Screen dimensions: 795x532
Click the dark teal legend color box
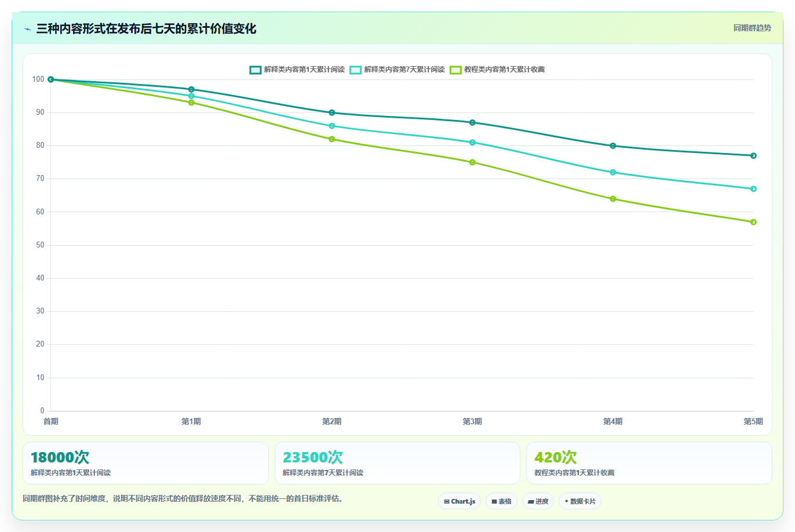point(256,70)
